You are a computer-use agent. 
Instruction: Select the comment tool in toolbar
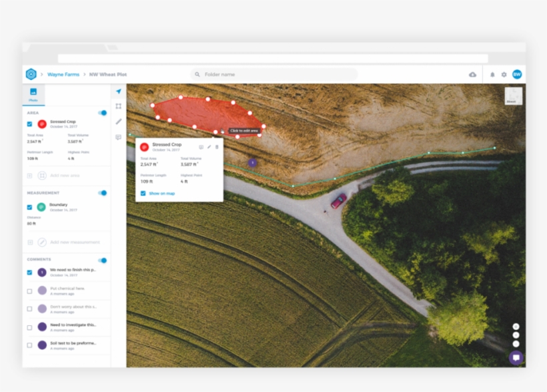(x=118, y=137)
